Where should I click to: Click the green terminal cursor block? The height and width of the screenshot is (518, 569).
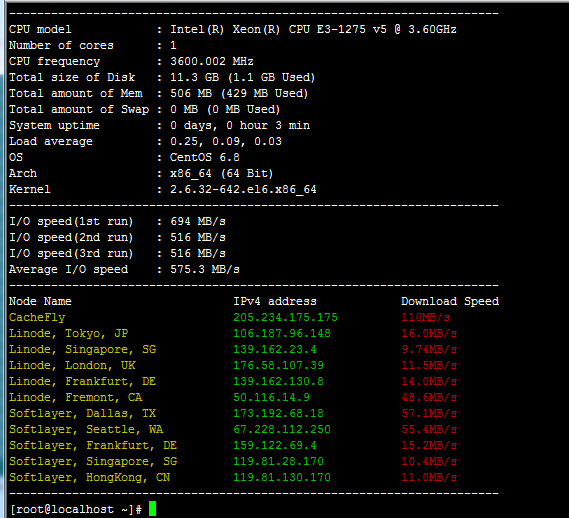[152, 509]
